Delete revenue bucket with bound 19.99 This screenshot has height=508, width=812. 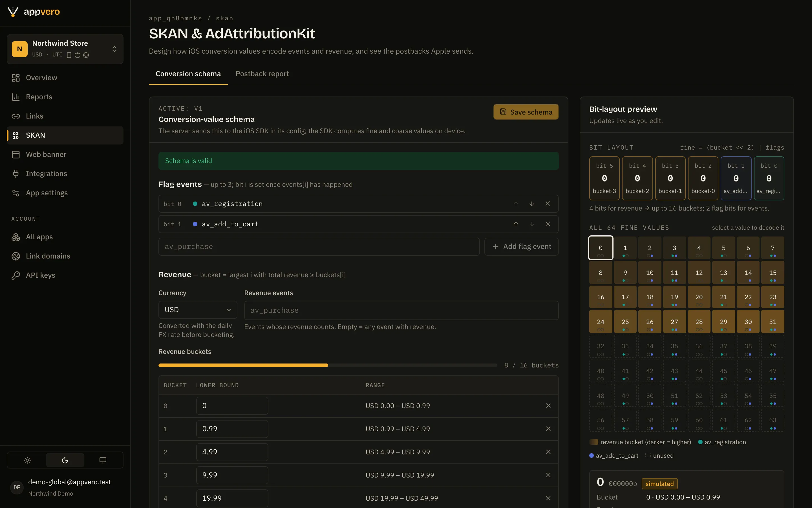(x=548, y=498)
